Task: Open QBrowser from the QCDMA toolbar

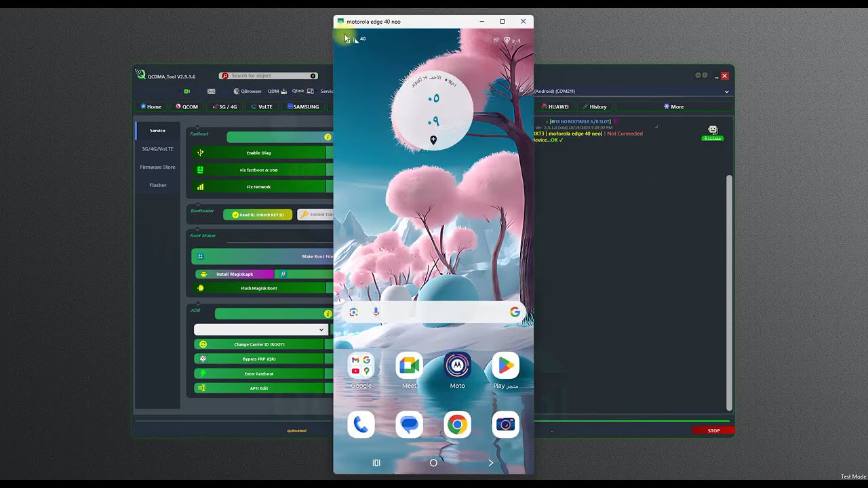Action: (248, 91)
